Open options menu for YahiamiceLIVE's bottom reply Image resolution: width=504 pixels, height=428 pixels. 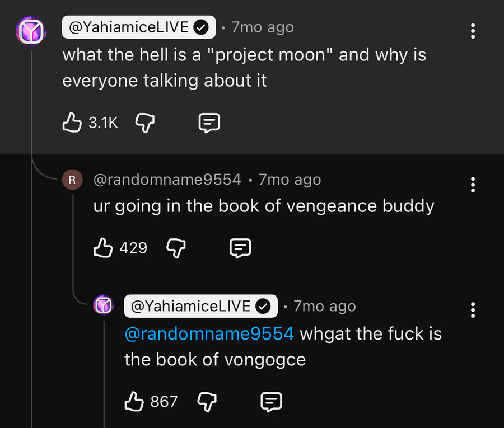[x=473, y=310]
